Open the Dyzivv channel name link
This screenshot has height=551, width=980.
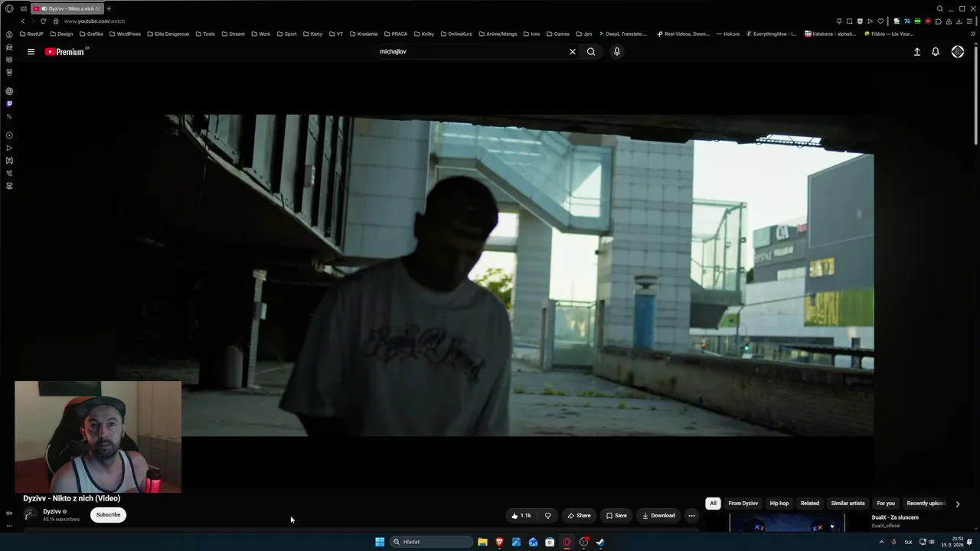point(52,511)
